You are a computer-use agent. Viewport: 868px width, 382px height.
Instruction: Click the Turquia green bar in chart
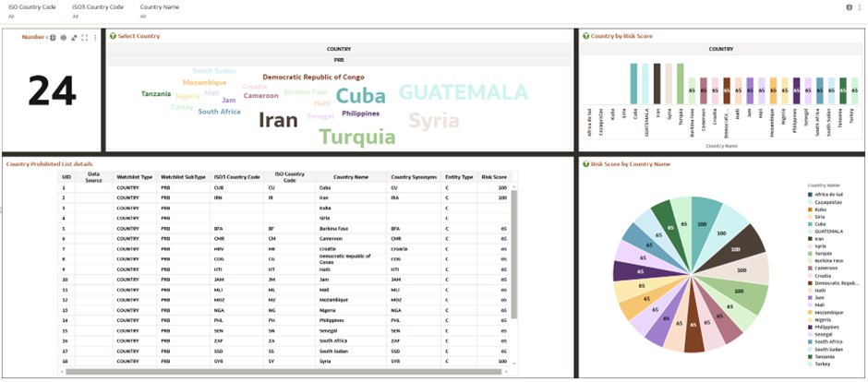(681, 83)
